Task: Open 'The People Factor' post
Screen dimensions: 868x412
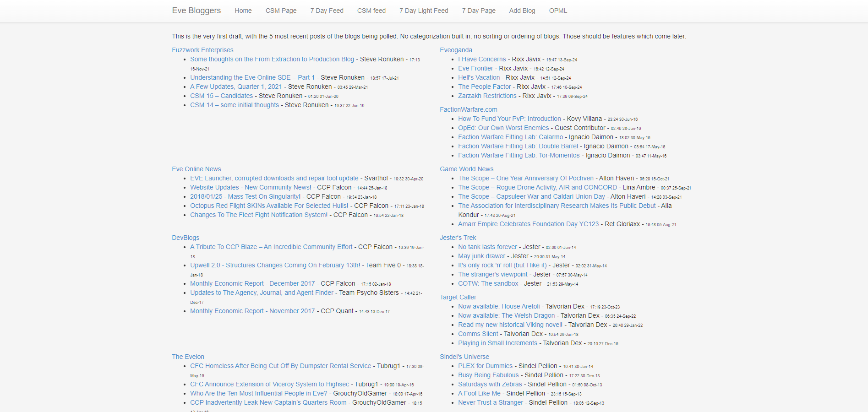Action: (x=484, y=87)
